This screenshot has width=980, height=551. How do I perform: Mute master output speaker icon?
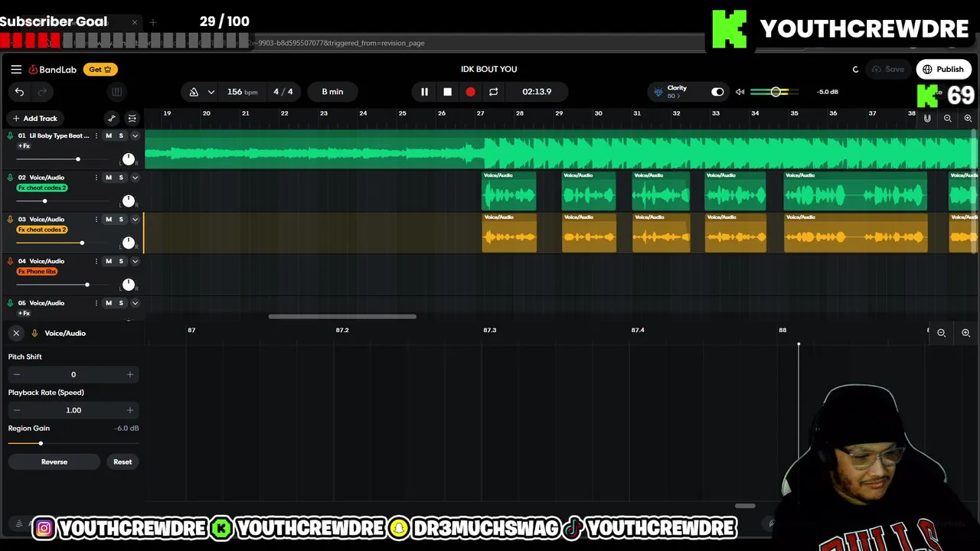pyautogui.click(x=740, y=92)
